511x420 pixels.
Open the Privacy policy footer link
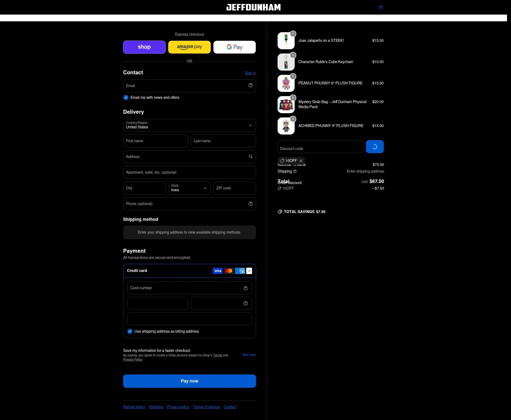178,407
